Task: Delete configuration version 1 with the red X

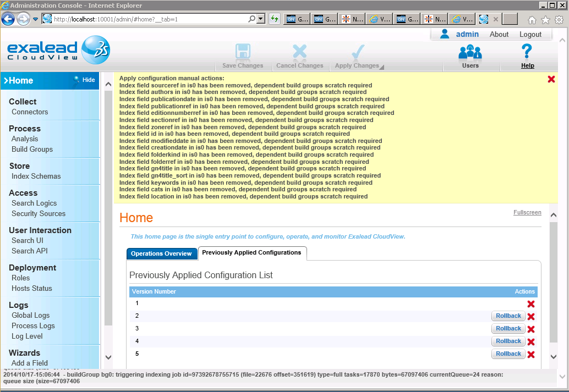Action: [x=531, y=304]
